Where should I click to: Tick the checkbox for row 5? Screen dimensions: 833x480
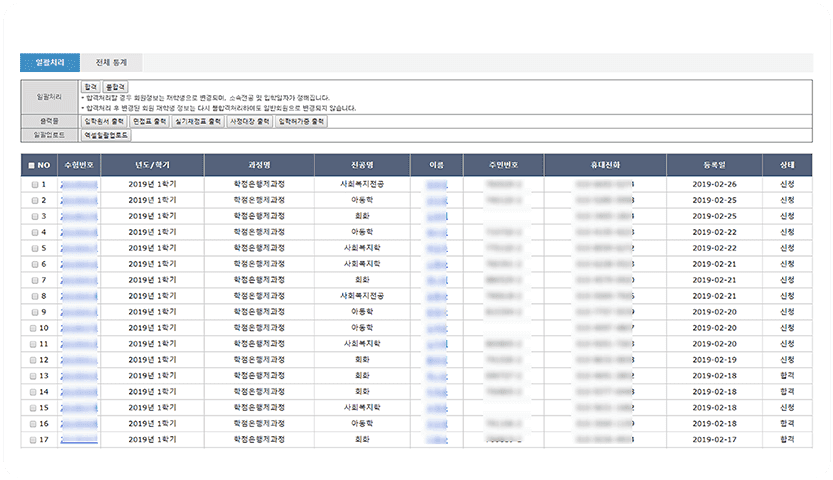pyautogui.click(x=32, y=248)
